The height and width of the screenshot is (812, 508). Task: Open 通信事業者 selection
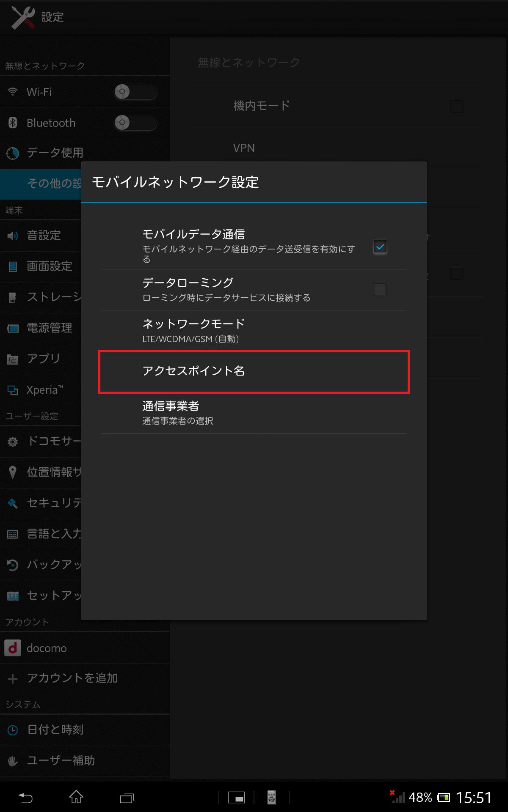(x=254, y=413)
